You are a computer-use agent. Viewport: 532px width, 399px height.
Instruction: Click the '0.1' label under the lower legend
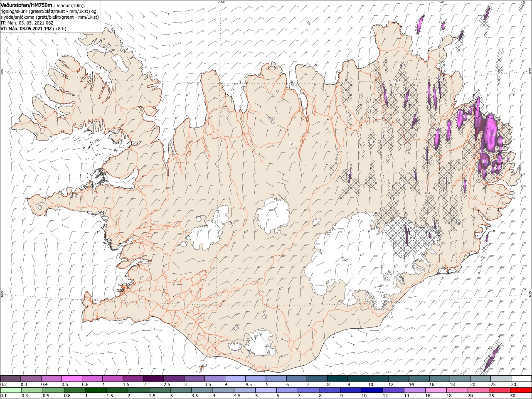tap(4, 396)
